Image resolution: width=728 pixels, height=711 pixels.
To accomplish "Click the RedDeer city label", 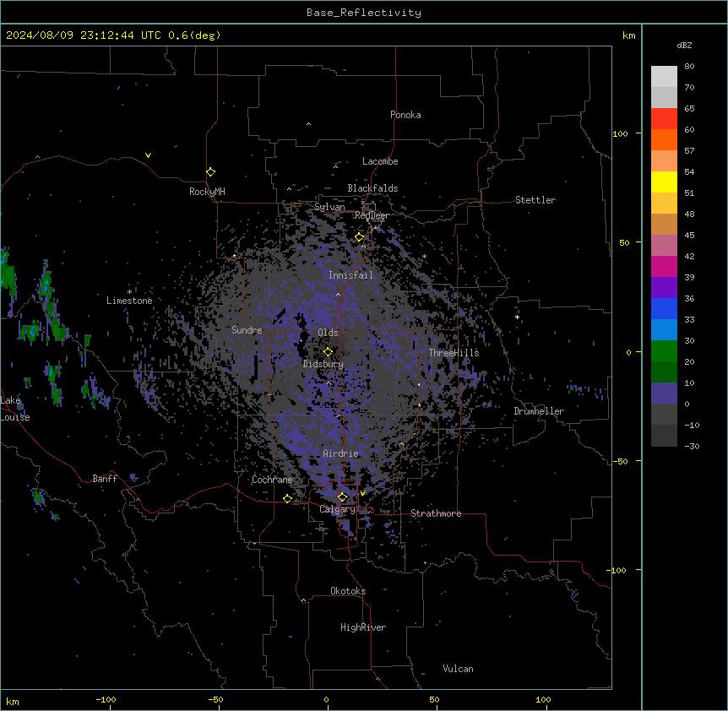I will 372,215.
